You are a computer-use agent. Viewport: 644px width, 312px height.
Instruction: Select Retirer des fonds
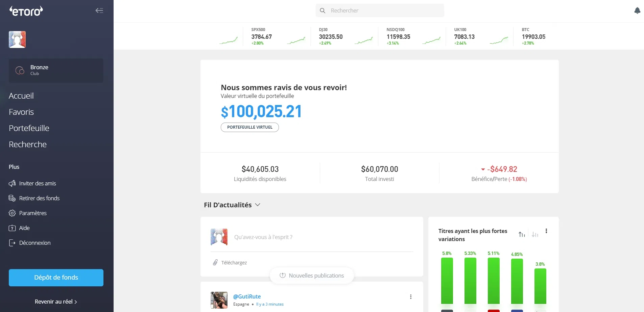[39, 198]
